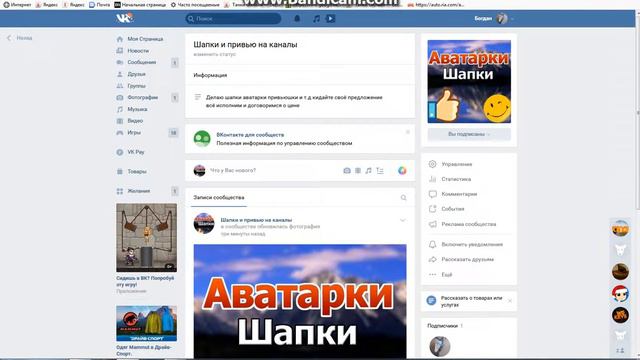The image size is (640, 360).
Task: Open the Santa hat chat avatar at right
Action: click(x=620, y=293)
